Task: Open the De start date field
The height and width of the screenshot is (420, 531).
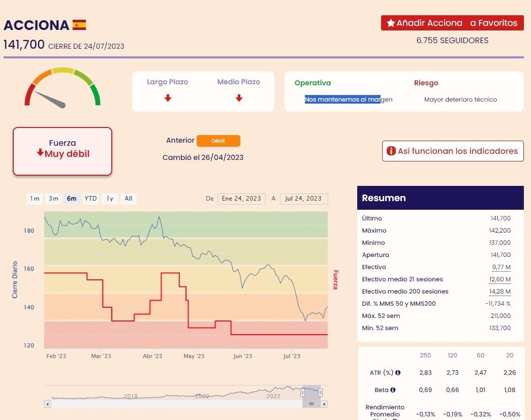Action: tap(241, 199)
